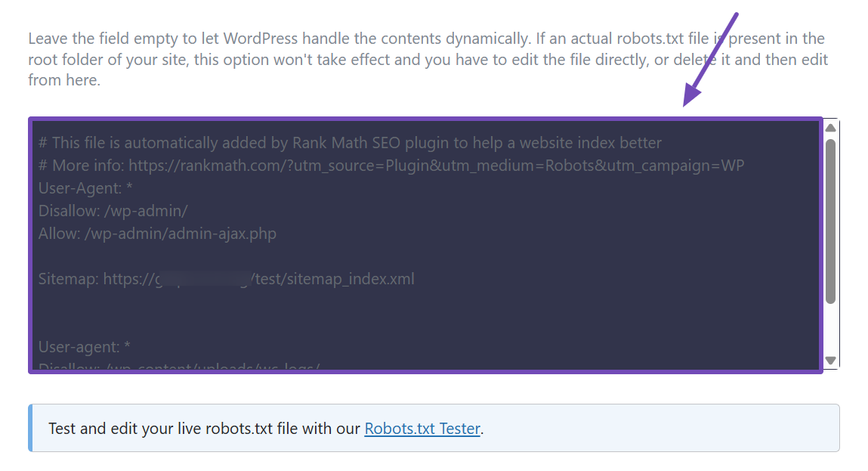Place cursor on the Allow: admin-ajax.php line
Viewport: 868px width, 471px height.
click(157, 233)
